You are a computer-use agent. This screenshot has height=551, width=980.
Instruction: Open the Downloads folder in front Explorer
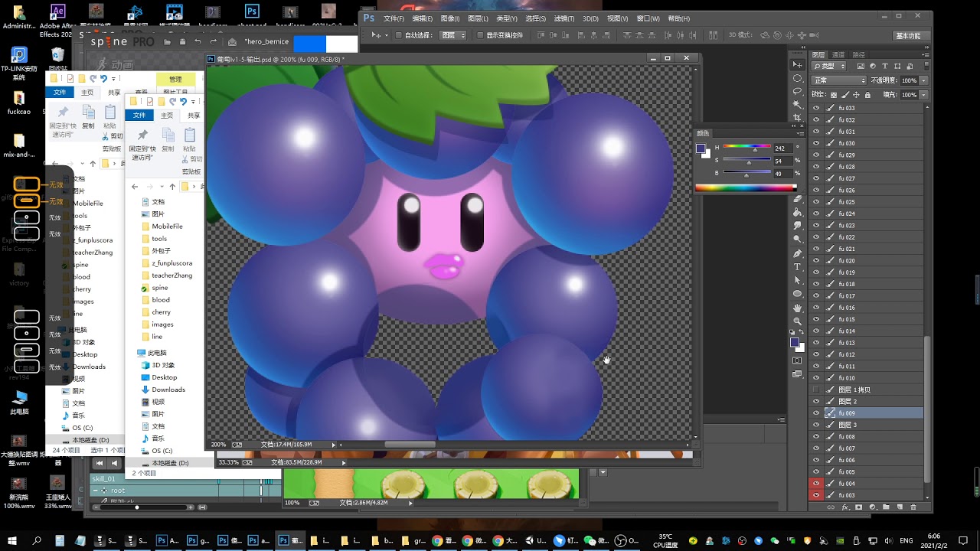point(168,390)
